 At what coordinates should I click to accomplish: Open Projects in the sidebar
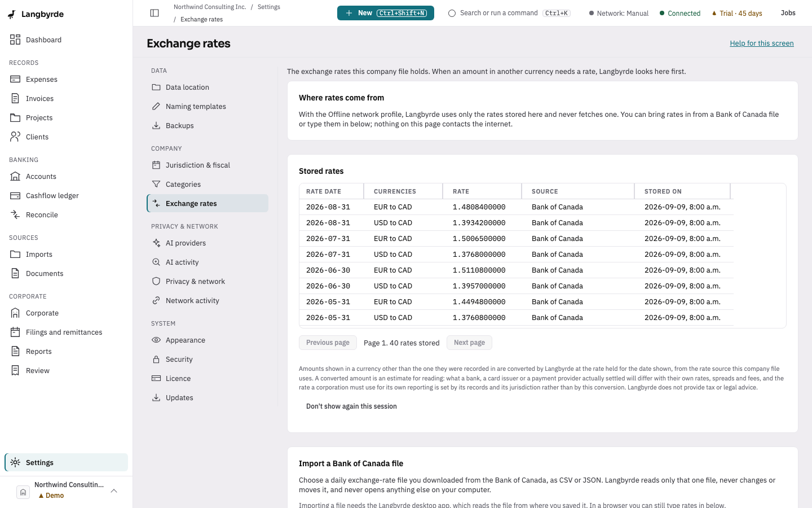click(x=66, y=118)
